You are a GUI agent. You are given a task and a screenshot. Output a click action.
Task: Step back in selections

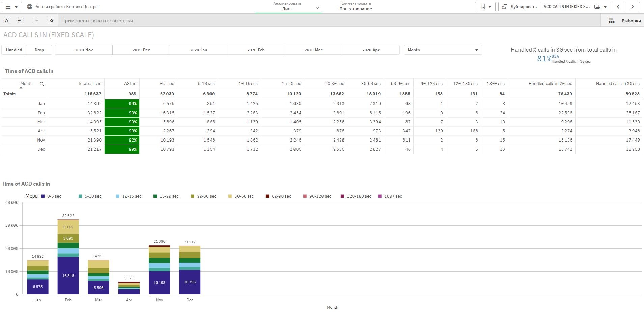pos(21,21)
